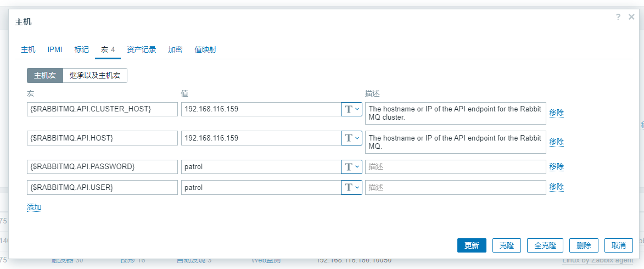644x269 pixels.
Task: Open the help question mark icon
Action: tap(618, 17)
